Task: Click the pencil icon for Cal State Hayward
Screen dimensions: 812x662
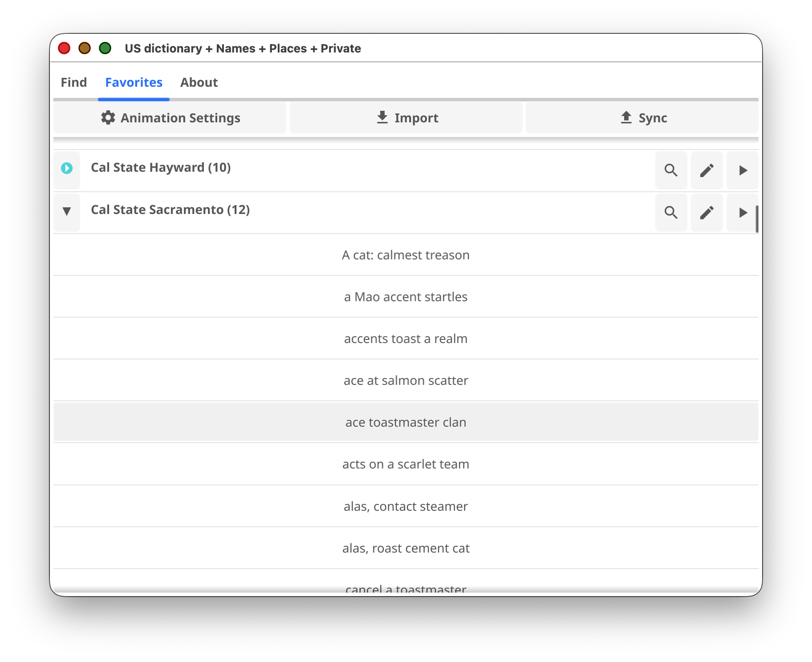Action: tap(707, 170)
